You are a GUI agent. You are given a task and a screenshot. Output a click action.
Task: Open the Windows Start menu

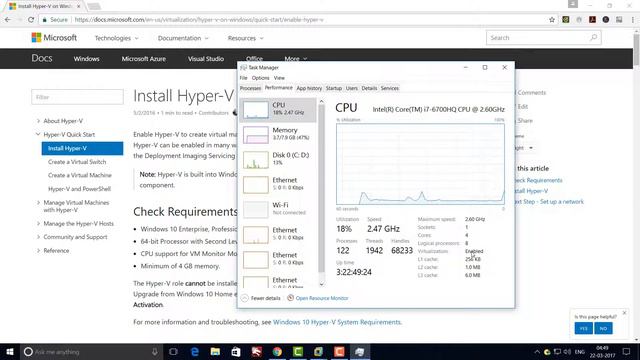click(10, 351)
